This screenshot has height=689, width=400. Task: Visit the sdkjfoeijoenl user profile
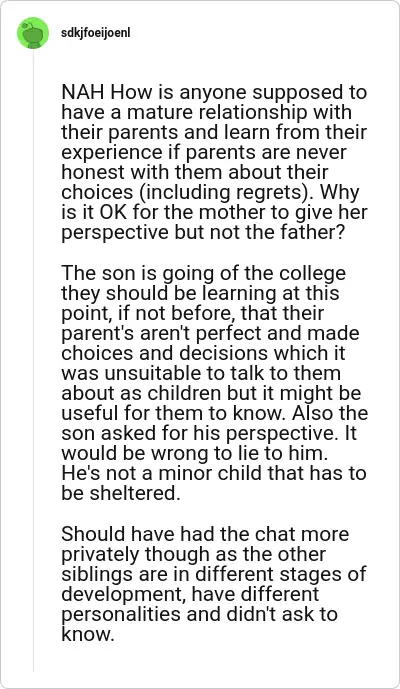click(x=96, y=33)
